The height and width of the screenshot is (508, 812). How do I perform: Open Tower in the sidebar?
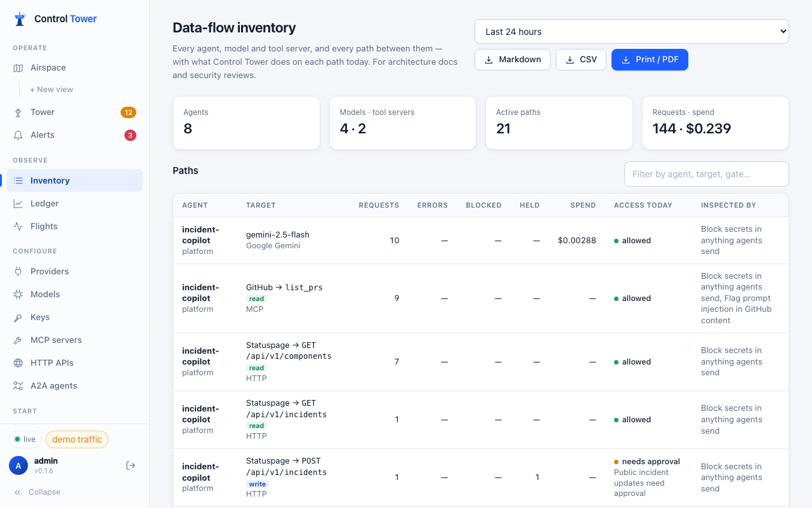coord(74,112)
